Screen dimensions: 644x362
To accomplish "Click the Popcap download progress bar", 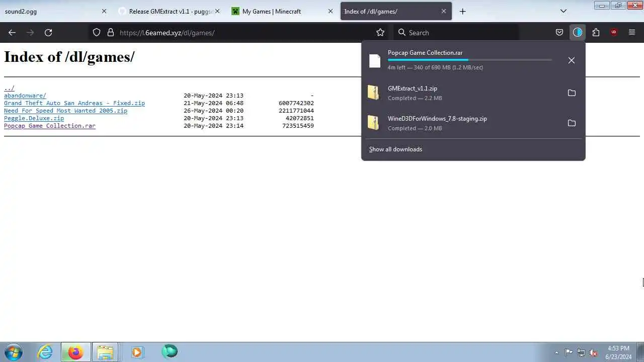I will point(469,60).
